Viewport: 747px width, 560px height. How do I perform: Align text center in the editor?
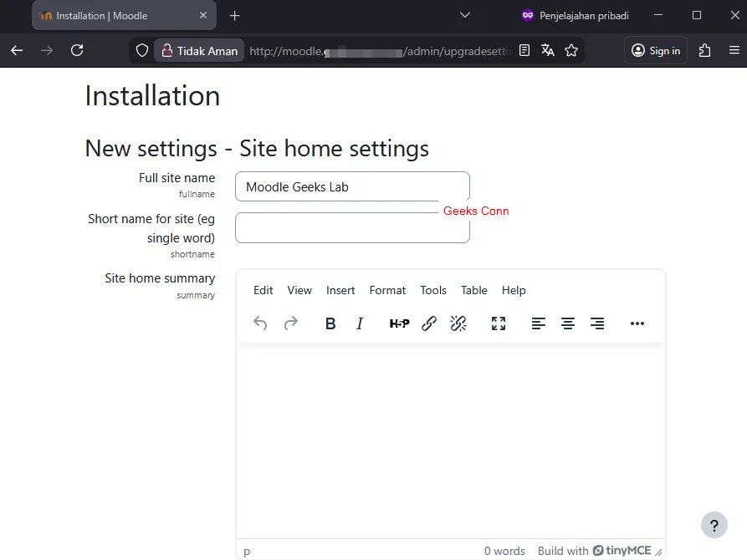568,323
